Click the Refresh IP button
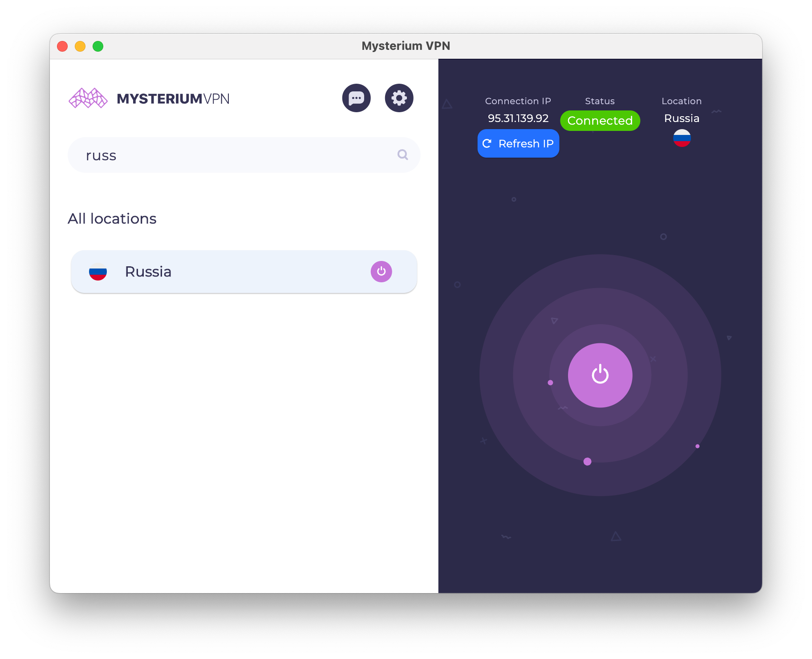 click(x=518, y=143)
